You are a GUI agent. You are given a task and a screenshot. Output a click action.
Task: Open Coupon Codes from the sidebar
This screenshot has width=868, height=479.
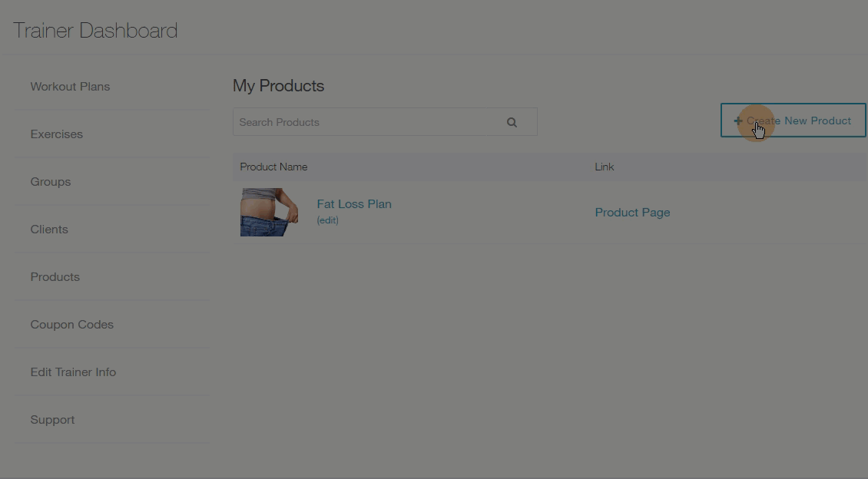click(x=72, y=324)
